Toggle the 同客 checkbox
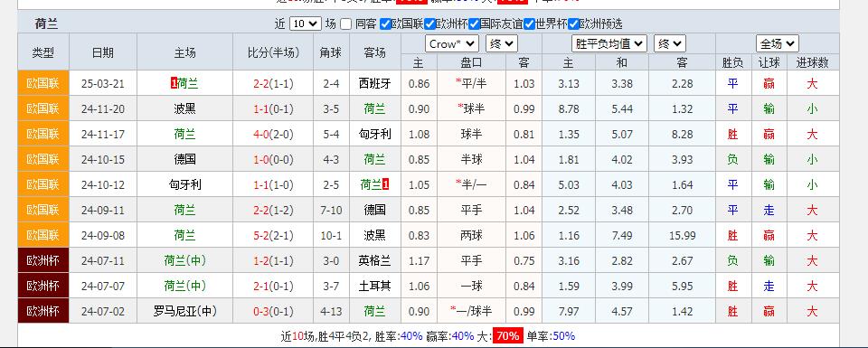Screen dimensions: 868x348 pyautogui.click(x=346, y=24)
